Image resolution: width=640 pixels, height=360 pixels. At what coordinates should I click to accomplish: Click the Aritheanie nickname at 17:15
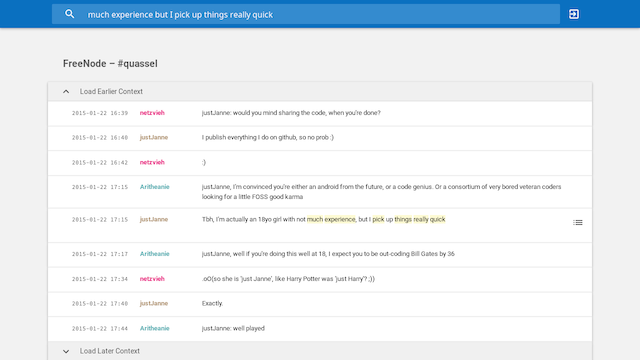click(x=155, y=187)
